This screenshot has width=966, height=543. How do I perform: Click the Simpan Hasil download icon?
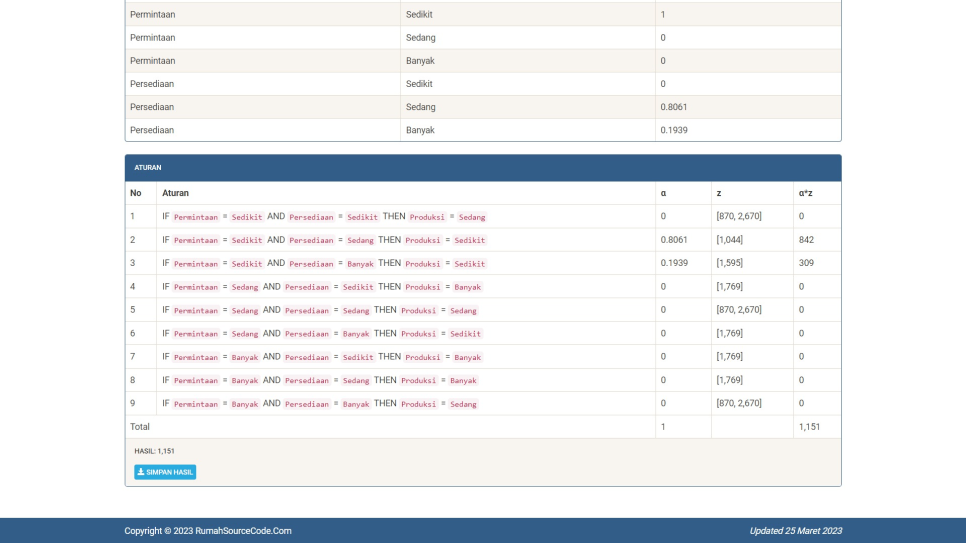(141, 472)
